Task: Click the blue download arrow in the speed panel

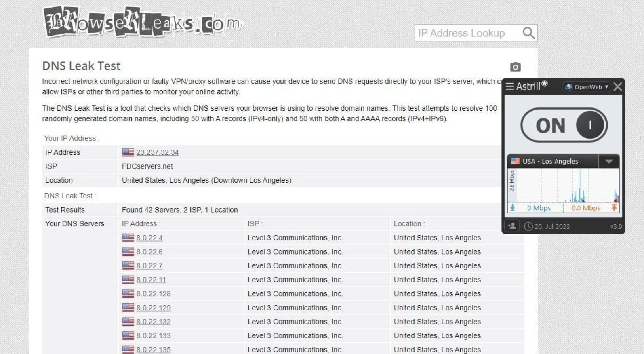Action: 512,208
